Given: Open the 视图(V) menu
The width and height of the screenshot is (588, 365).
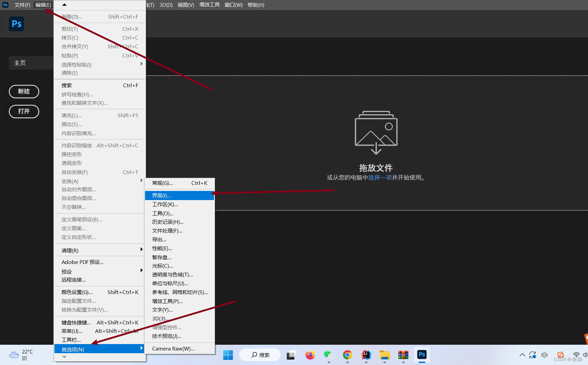Looking at the screenshot, I should tap(186, 5).
